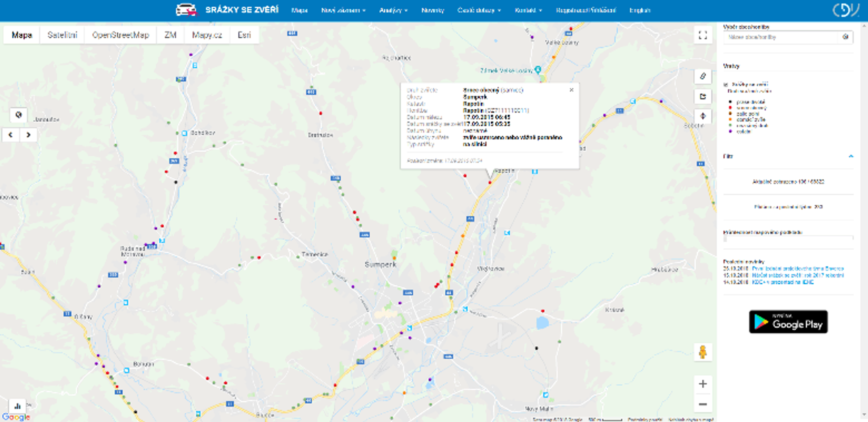
Task: Click the globe icon on the left map edge
Action: point(18,115)
